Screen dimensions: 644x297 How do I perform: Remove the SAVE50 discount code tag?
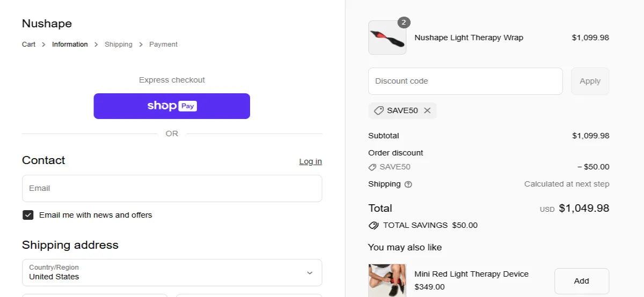(427, 110)
